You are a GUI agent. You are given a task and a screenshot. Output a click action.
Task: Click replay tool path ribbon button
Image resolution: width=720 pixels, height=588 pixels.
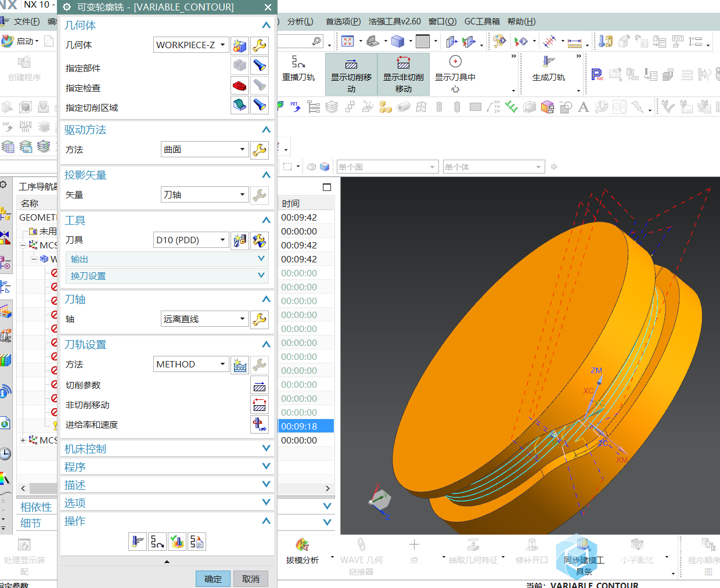[298, 69]
